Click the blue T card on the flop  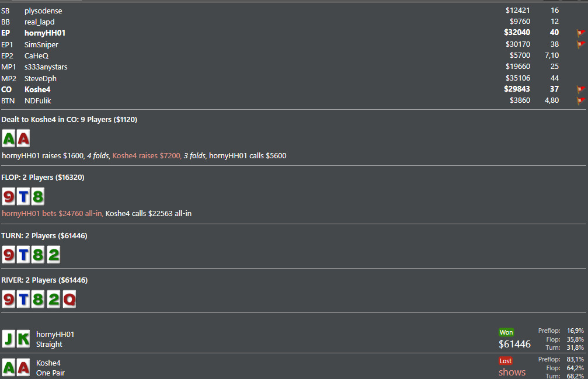23,197
